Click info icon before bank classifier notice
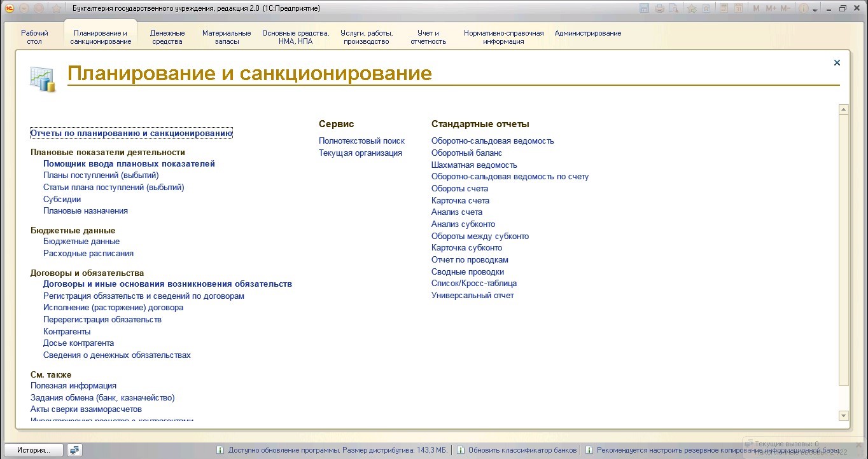Image resolution: width=868 pixels, height=459 pixels. point(461,450)
